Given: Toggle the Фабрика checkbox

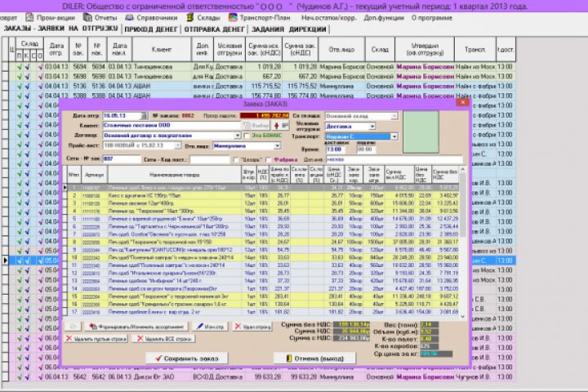Looking at the screenshot, I should pos(269,160).
